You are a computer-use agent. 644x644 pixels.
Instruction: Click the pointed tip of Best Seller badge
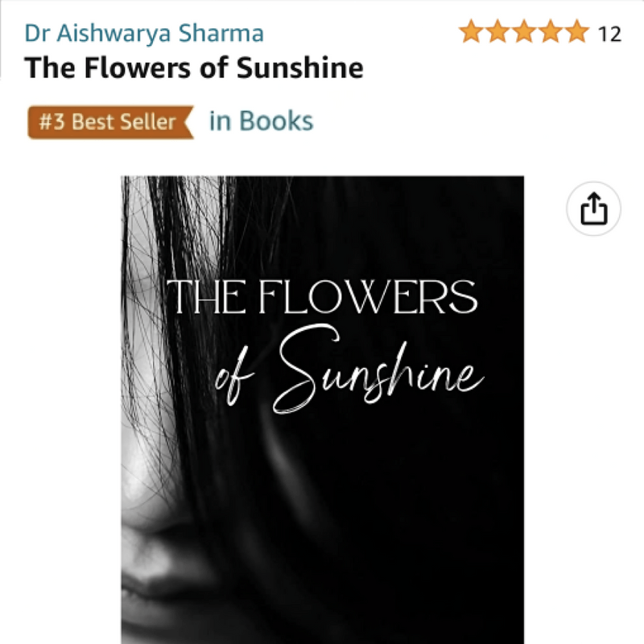[x=189, y=122]
